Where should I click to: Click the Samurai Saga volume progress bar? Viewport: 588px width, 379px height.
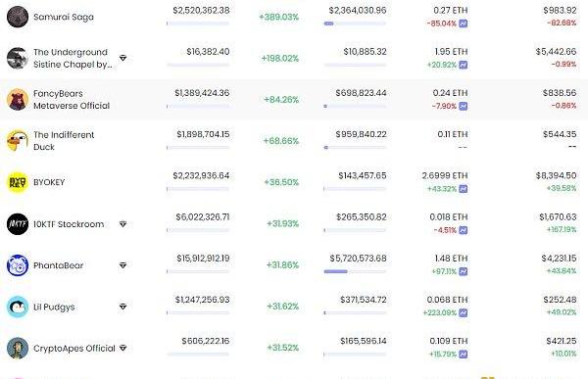click(355, 24)
